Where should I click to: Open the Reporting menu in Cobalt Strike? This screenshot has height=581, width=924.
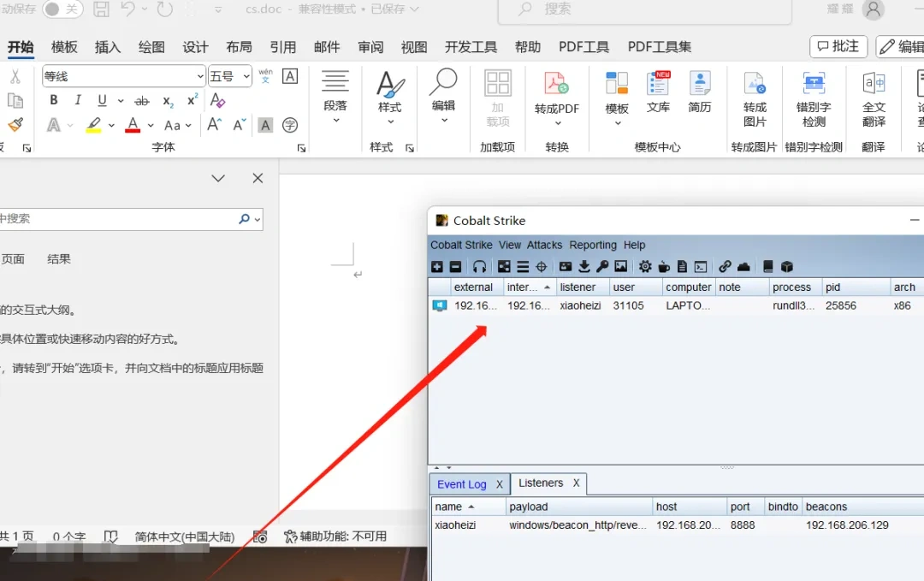pyautogui.click(x=593, y=245)
